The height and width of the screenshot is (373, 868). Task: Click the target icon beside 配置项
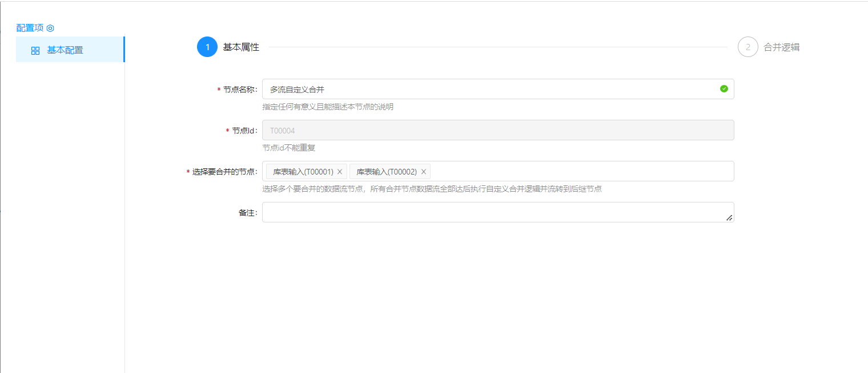pyautogui.click(x=50, y=28)
